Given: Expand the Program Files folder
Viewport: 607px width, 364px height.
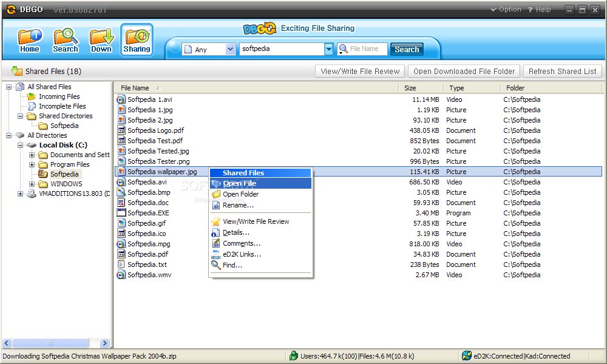Looking at the screenshot, I should click(x=32, y=165).
